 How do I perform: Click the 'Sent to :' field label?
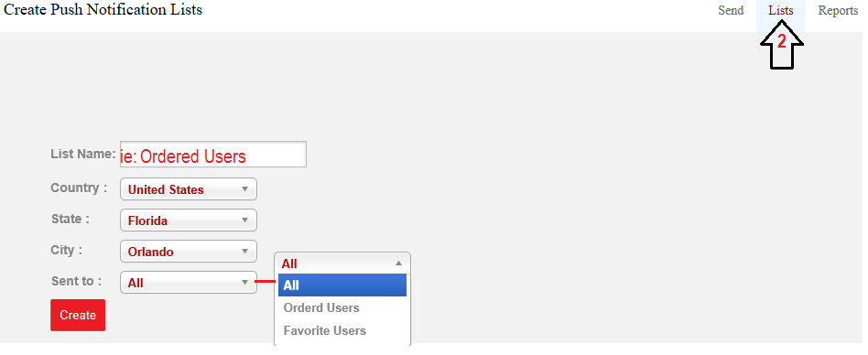(76, 281)
